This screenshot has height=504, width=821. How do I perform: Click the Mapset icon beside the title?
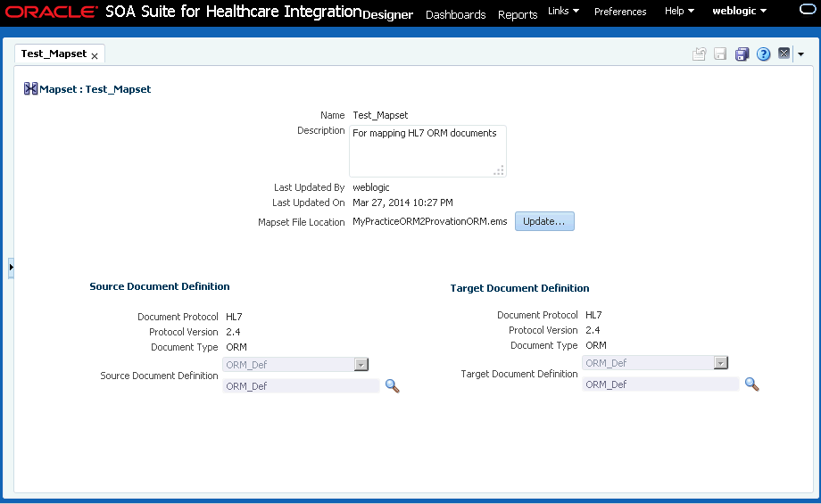tap(30, 88)
